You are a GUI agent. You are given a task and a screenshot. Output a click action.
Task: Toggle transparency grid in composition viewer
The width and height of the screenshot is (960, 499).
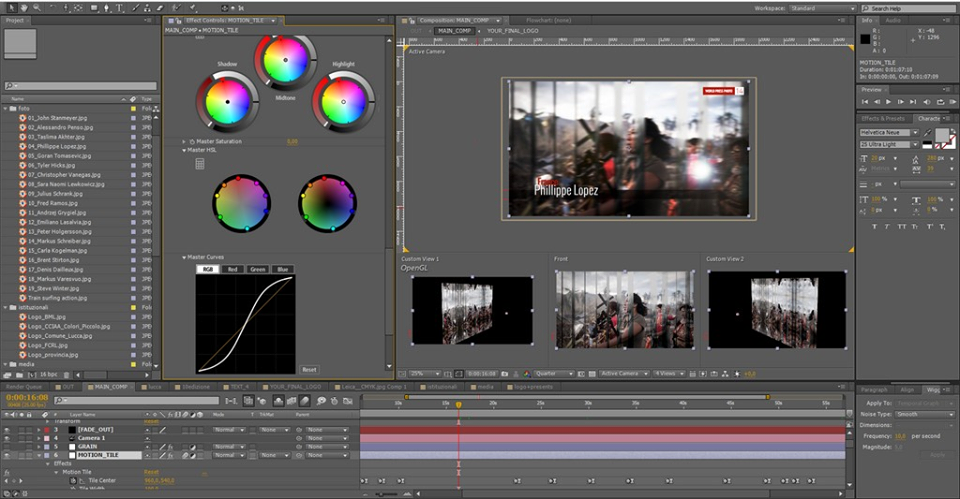[x=592, y=373]
